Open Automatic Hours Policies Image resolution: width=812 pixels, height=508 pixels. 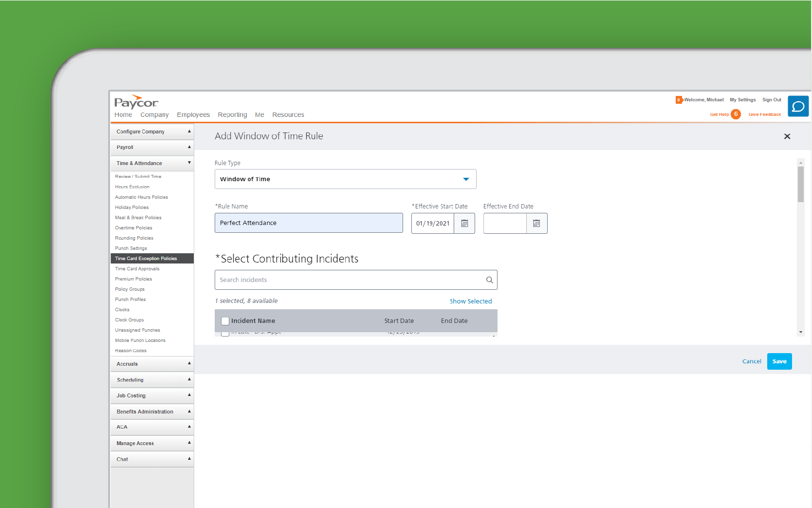[141, 197]
